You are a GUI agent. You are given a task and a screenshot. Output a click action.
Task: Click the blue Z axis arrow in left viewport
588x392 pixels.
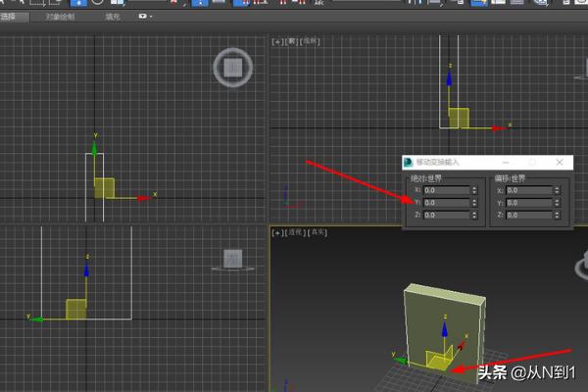pyautogui.click(x=86, y=269)
